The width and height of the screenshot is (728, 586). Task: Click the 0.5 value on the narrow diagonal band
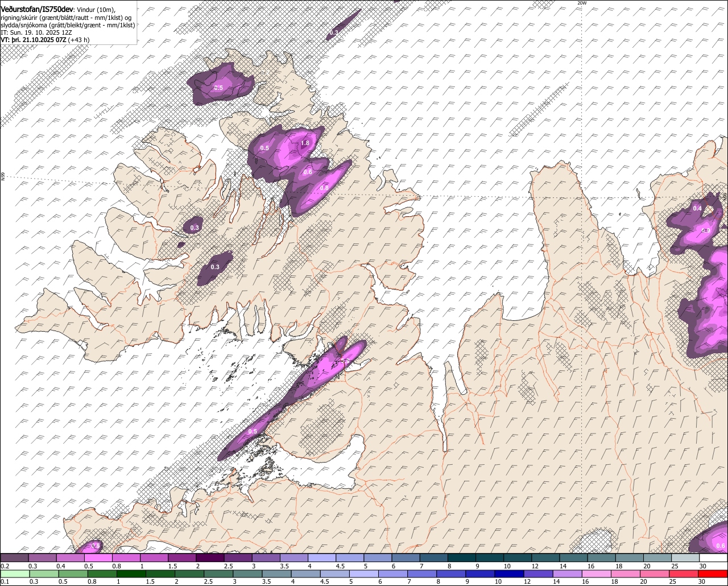coord(253,431)
